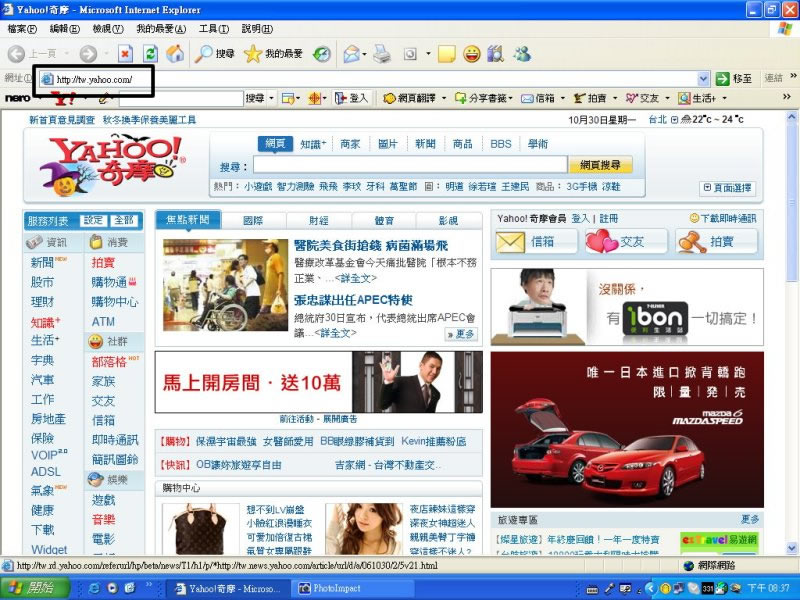Open the 信箱 envelope button in member box
The width and height of the screenshot is (800, 600).
click(x=536, y=241)
